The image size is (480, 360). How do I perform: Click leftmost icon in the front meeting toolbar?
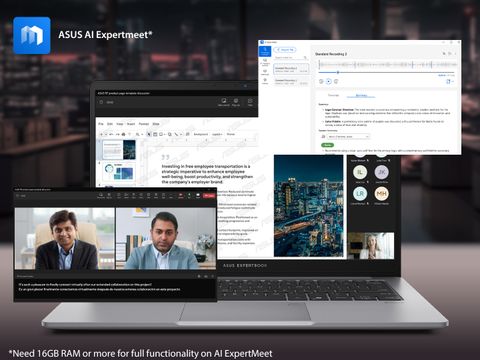point(101,196)
